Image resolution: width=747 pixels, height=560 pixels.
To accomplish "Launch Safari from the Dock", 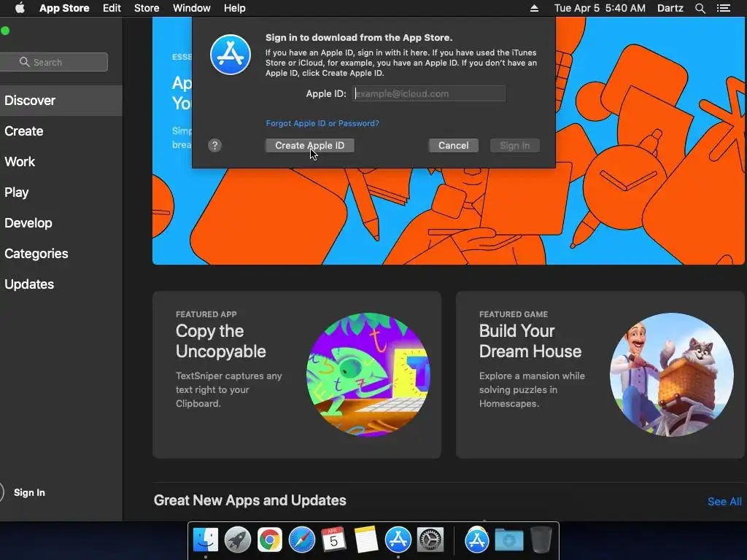I will point(301,540).
